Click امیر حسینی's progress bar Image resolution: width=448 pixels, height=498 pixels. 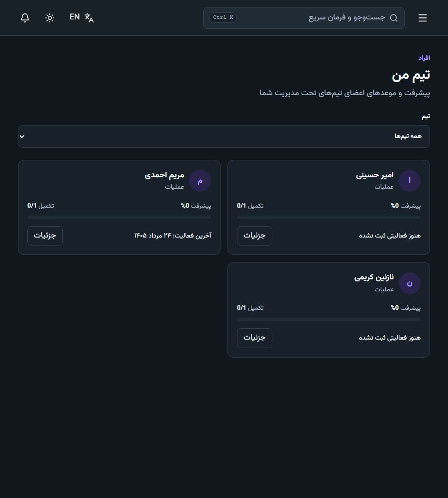[x=329, y=218]
